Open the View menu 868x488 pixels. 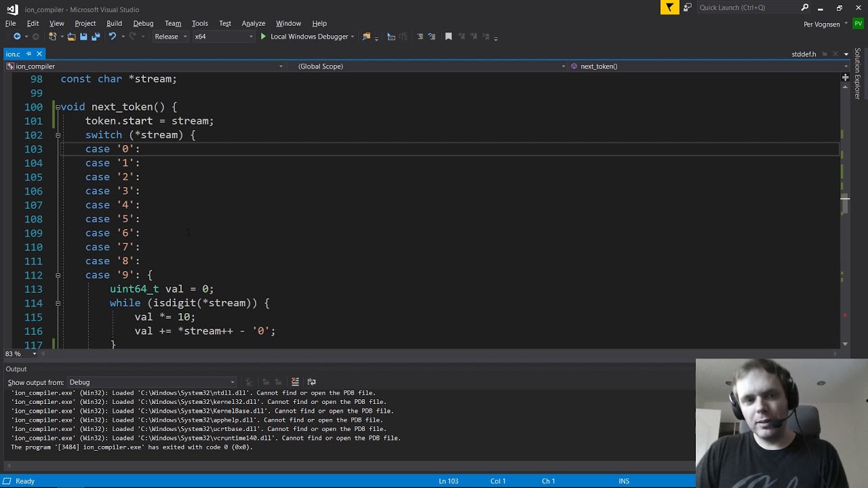pyautogui.click(x=57, y=23)
